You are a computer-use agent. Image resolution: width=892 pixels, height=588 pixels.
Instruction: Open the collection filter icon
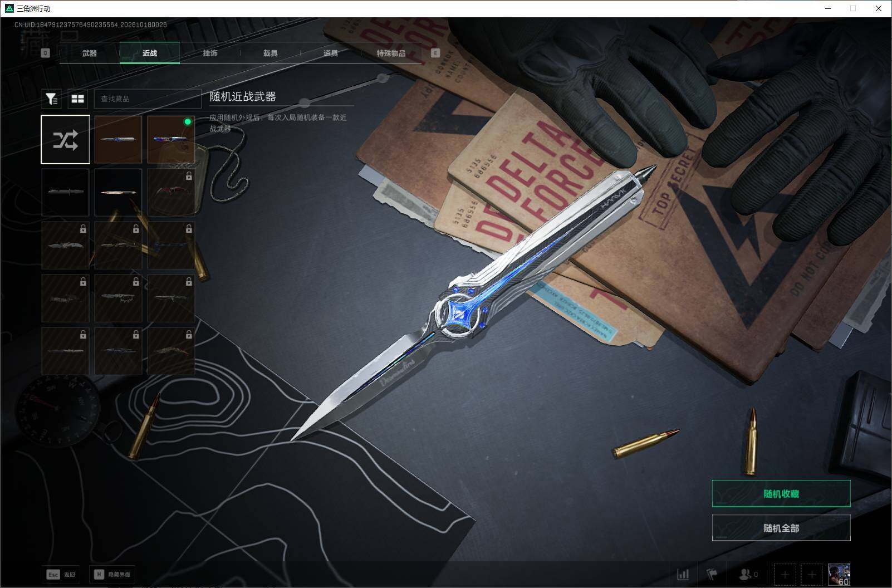pyautogui.click(x=51, y=99)
